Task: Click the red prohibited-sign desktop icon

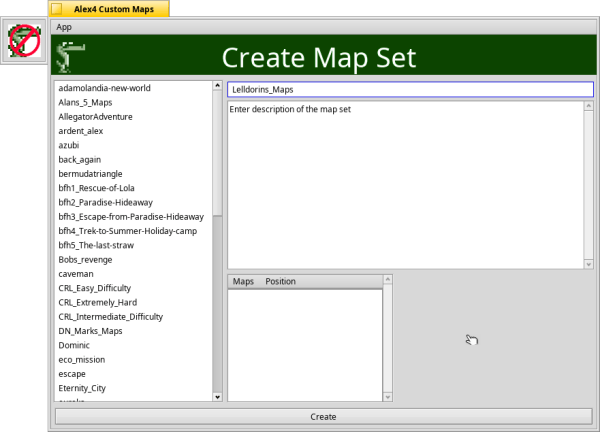Action: point(24,42)
